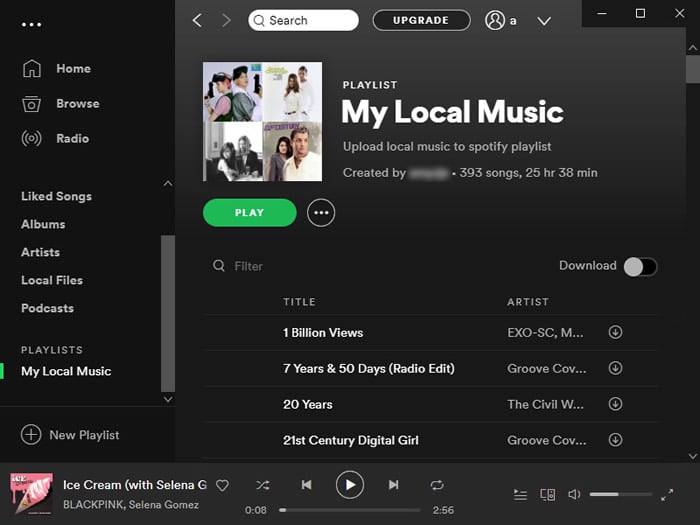Image resolution: width=700 pixels, height=525 pixels.
Task: Click the Home house icon
Action: [32, 68]
